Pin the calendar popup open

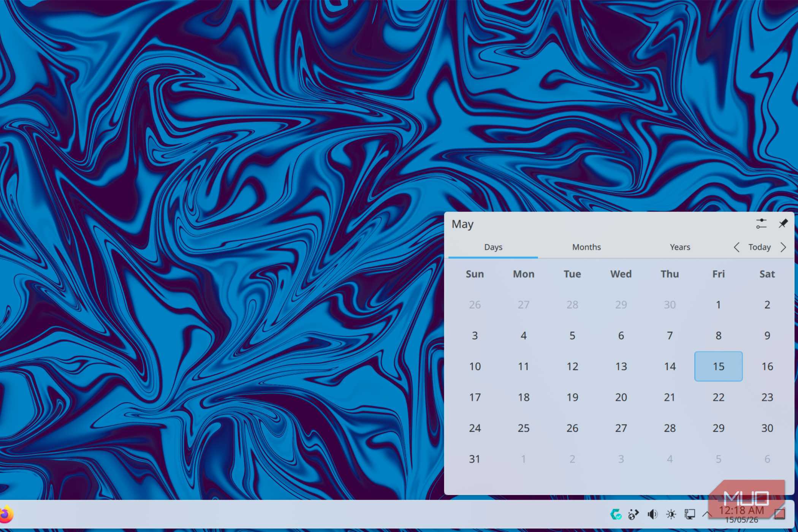click(783, 224)
